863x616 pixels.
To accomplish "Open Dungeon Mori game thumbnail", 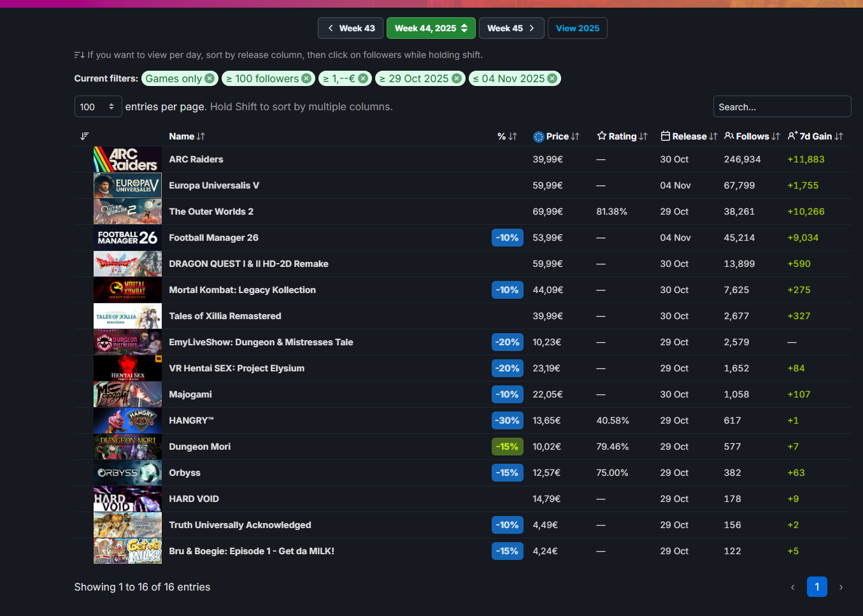I will (127, 447).
